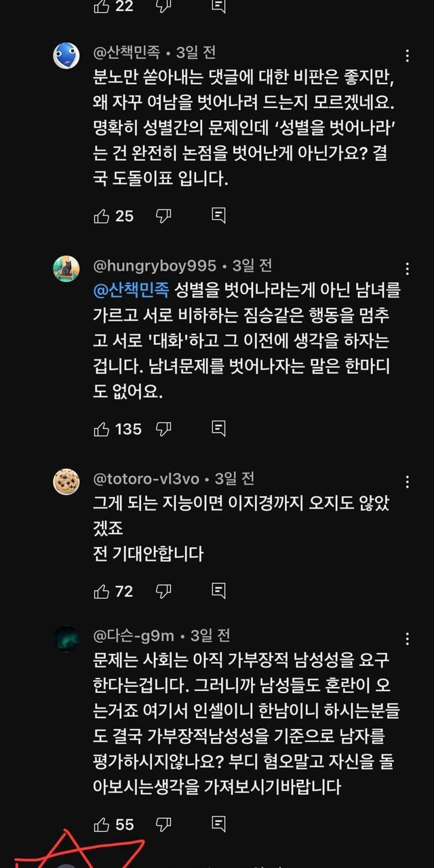Open @totoro-vl3vo's cookie profile picture
The image size is (434, 868).
[66, 481]
